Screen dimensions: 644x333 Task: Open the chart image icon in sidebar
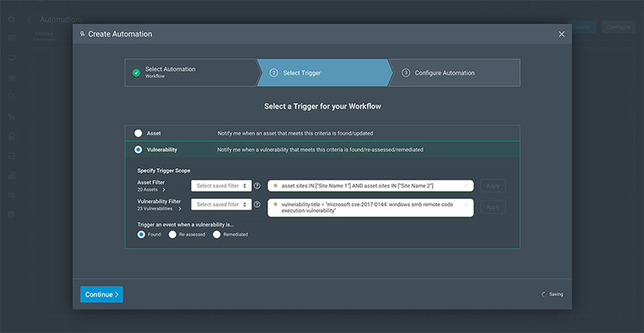pos(12,156)
